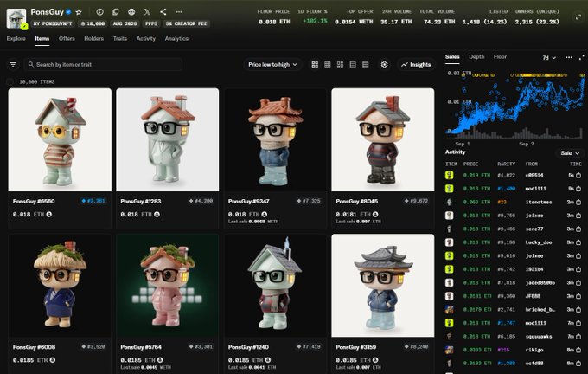This screenshot has height=374, width=588.
Task: Expand the chart to fullscreen icon
Action: 582,57
